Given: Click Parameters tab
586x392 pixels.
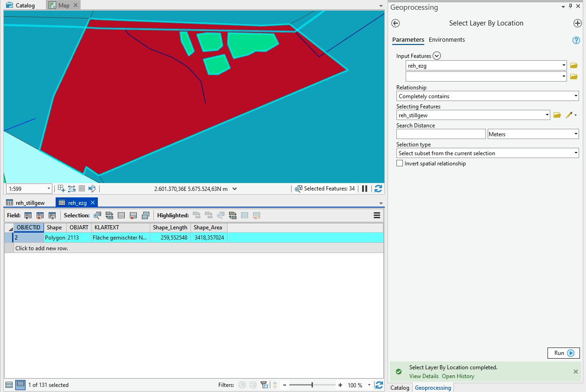Looking at the screenshot, I should [x=408, y=40].
